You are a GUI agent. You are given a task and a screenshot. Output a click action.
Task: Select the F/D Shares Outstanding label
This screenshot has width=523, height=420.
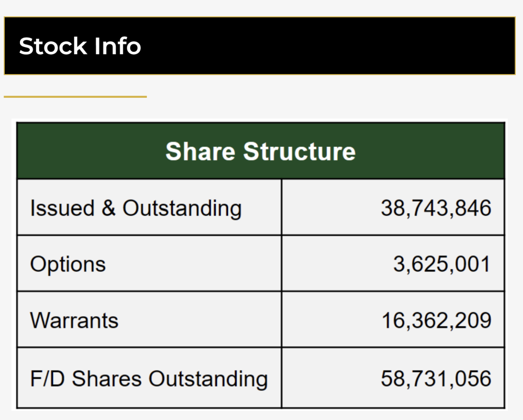pos(149,379)
